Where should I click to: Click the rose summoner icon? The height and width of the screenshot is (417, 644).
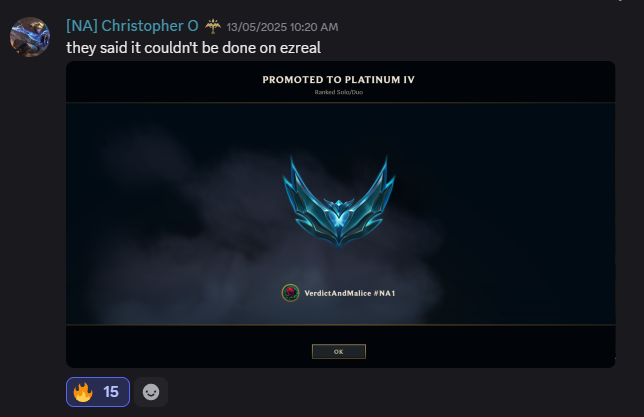[290, 293]
